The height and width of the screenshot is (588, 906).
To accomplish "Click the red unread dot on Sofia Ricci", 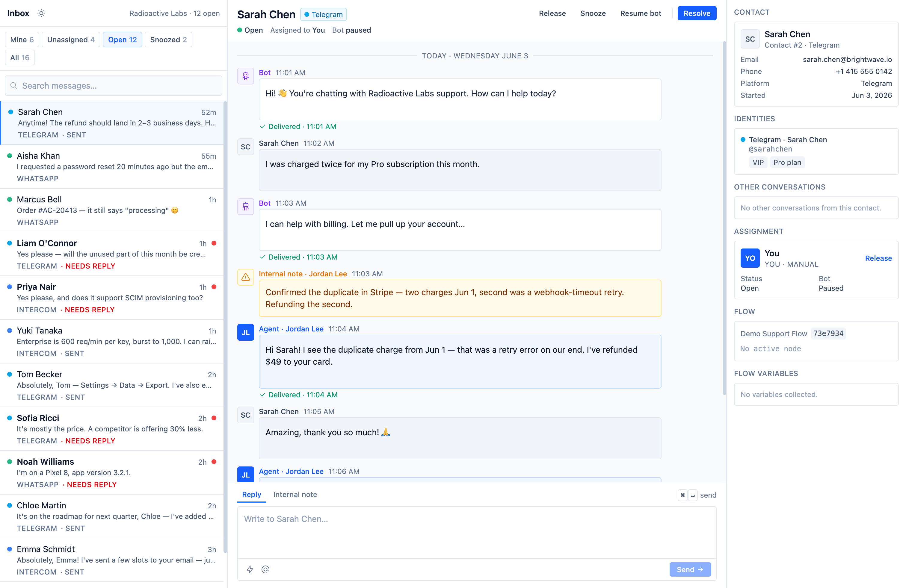I will [x=214, y=418].
